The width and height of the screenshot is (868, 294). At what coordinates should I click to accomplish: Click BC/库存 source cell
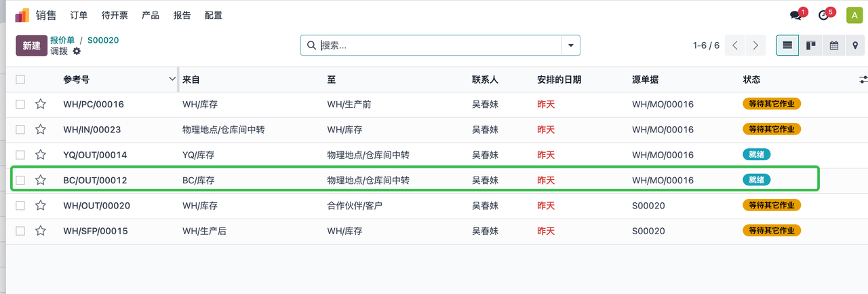click(199, 180)
